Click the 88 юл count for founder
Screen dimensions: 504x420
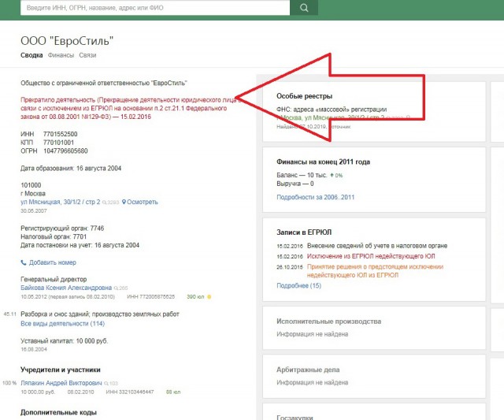point(173,392)
